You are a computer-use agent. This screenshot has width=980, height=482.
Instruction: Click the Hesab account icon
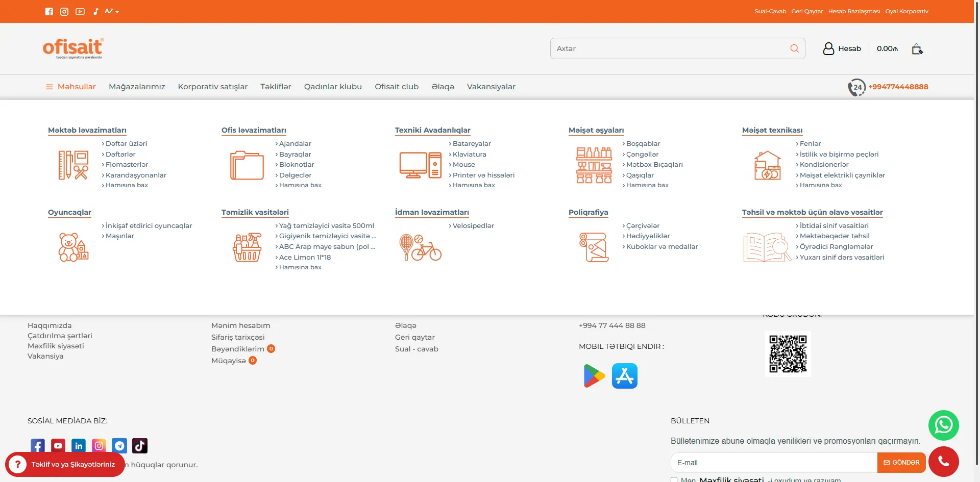pyautogui.click(x=828, y=48)
